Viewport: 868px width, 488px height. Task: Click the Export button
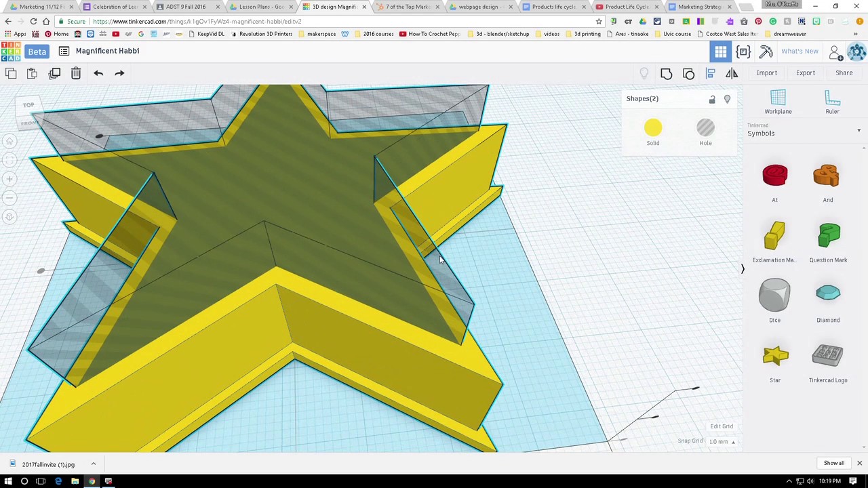click(x=806, y=73)
